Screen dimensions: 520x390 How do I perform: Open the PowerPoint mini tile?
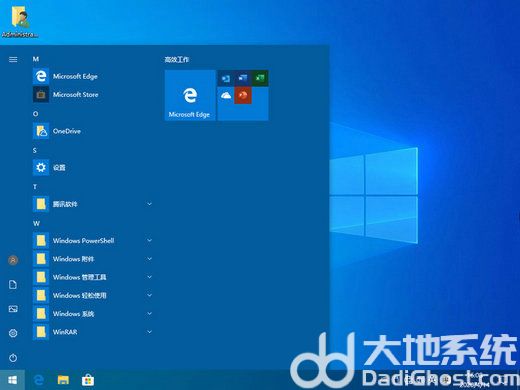(x=243, y=96)
